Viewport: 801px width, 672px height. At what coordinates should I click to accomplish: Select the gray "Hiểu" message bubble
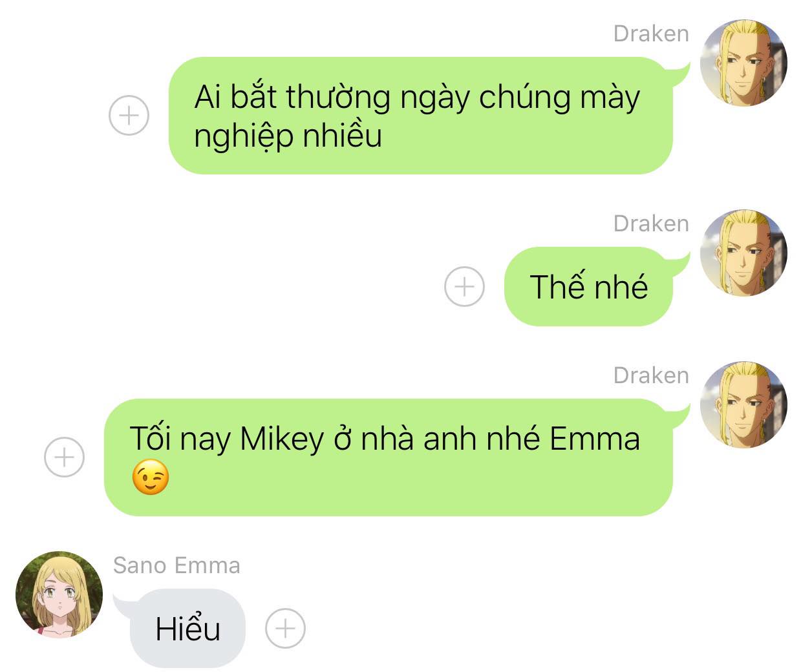tap(187, 628)
